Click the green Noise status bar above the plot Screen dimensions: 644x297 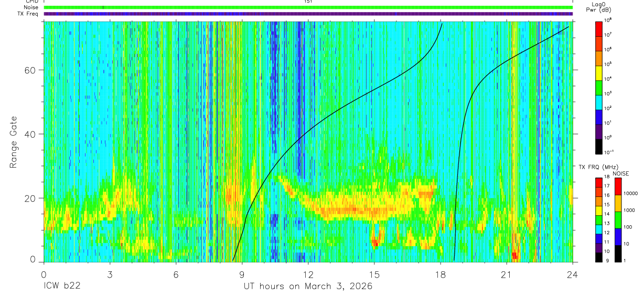point(308,7)
